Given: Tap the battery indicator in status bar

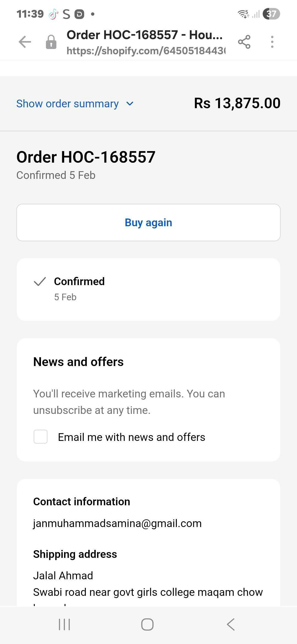Looking at the screenshot, I should [271, 14].
